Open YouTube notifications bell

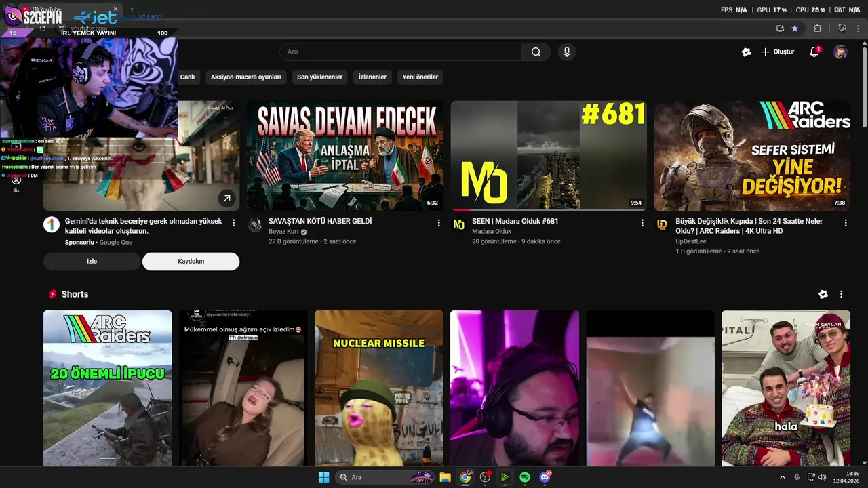(814, 52)
